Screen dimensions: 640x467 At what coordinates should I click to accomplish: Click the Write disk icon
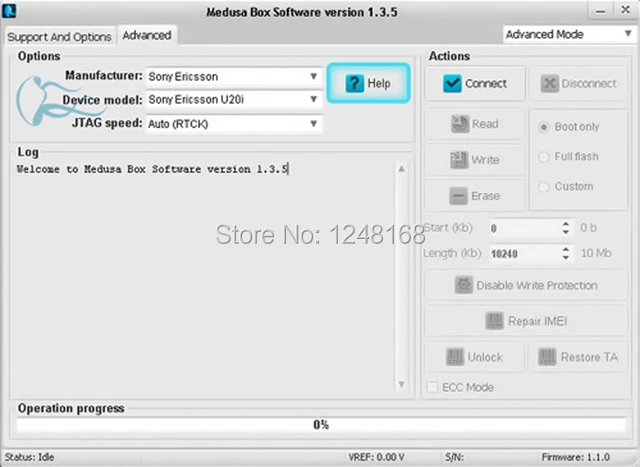(459, 160)
